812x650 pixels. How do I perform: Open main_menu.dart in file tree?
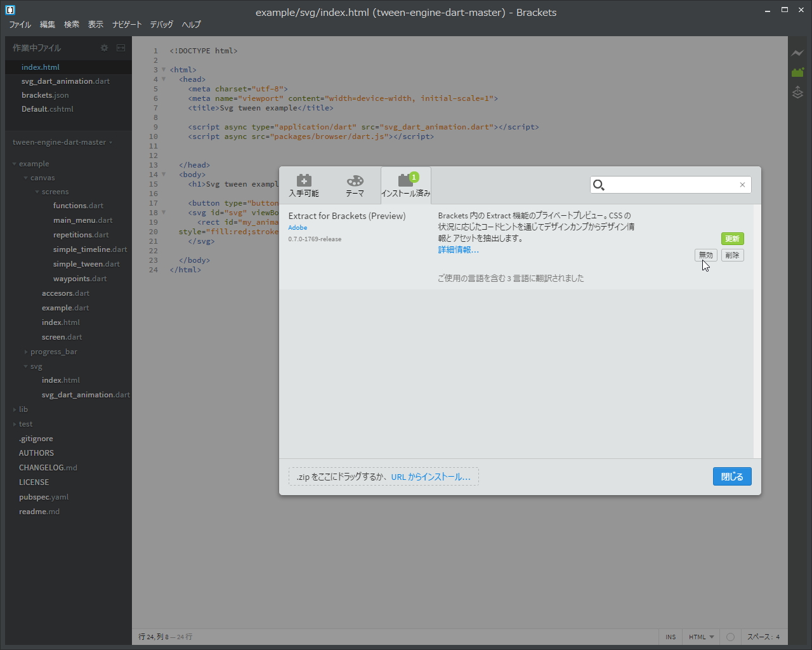click(82, 220)
